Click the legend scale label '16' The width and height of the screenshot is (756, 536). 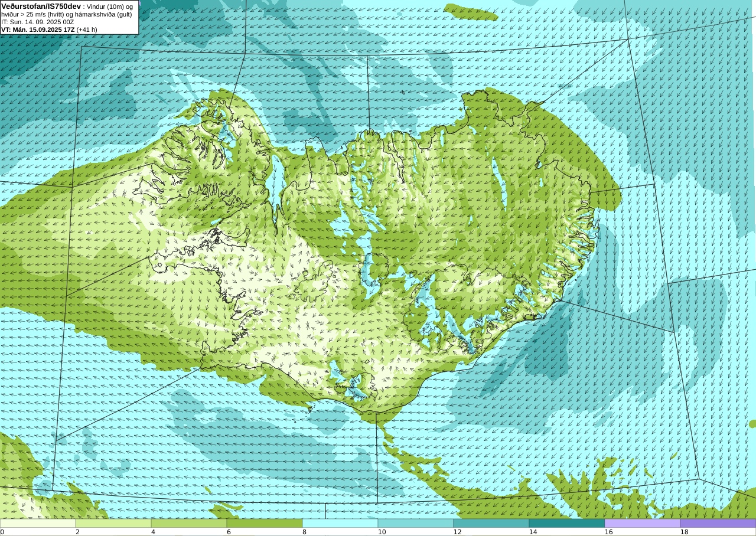click(x=608, y=532)
